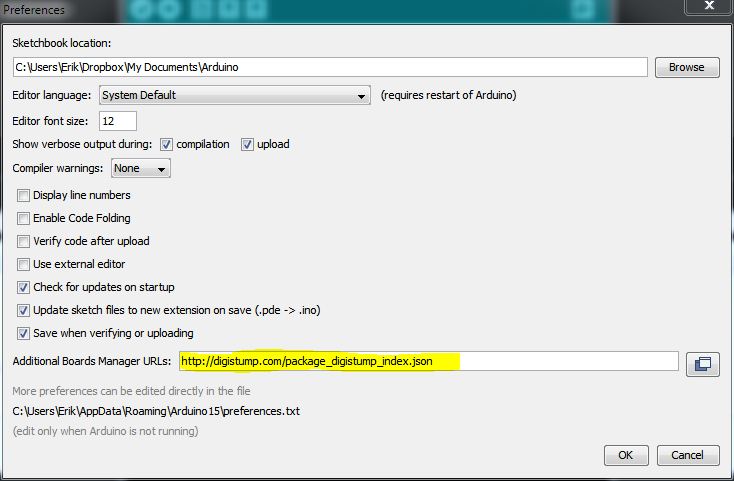Tick Verify code after upload
The image size is (734, 481).
click(x=23, y=241)
